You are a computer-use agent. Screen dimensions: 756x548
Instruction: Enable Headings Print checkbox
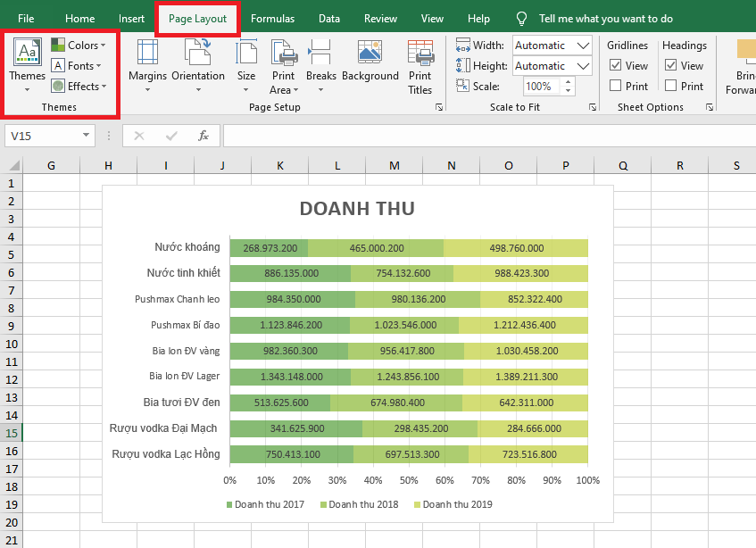[x=671, y=86]
